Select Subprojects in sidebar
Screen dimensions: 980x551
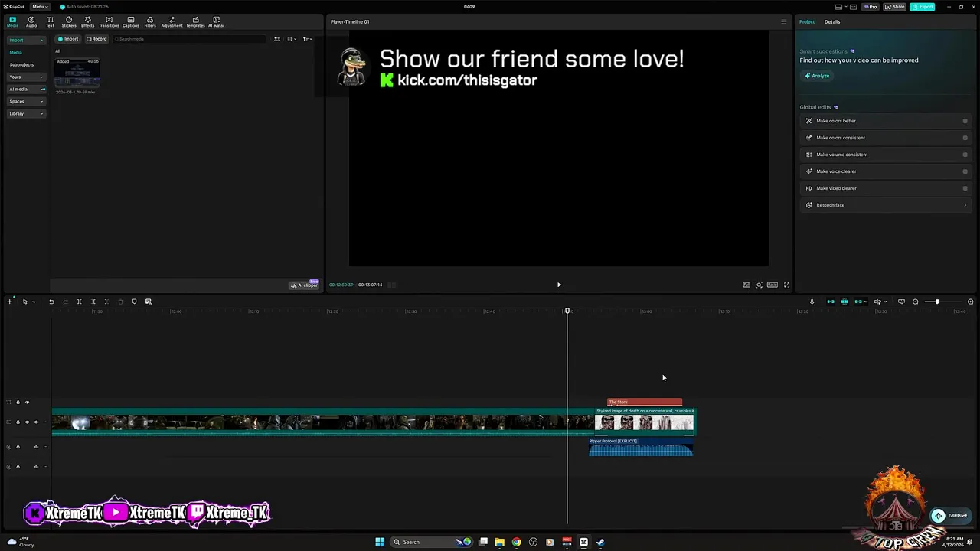21,64
